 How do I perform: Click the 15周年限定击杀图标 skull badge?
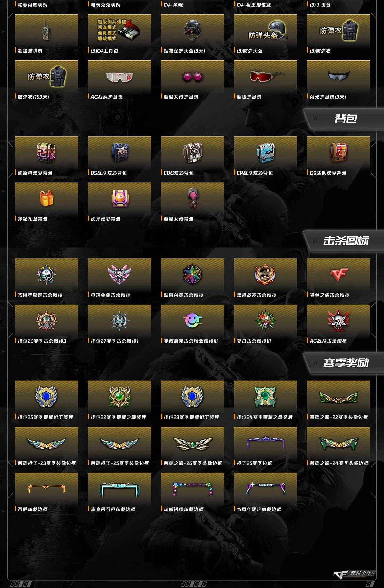[x=46, y=275]
